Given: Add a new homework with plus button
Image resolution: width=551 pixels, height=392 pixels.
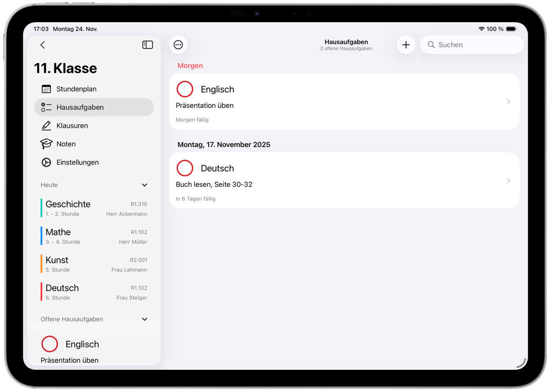Looking at the screenshot, I should point(406,45).
